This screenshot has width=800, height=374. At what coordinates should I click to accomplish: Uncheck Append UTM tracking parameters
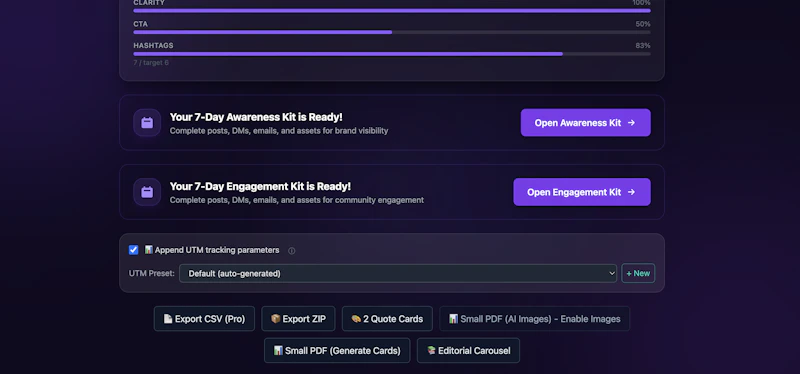point(134,250)
